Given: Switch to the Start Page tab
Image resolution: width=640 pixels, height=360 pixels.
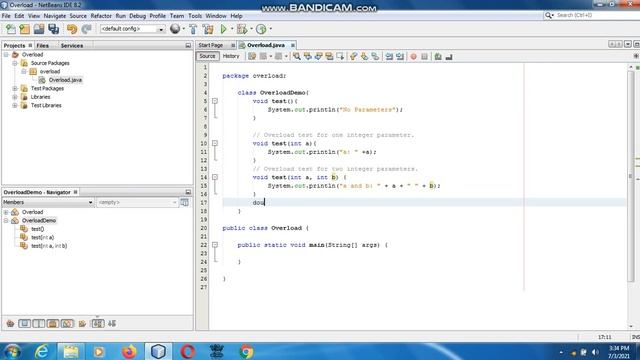Looking at the screenshot, I should point(211,45).
